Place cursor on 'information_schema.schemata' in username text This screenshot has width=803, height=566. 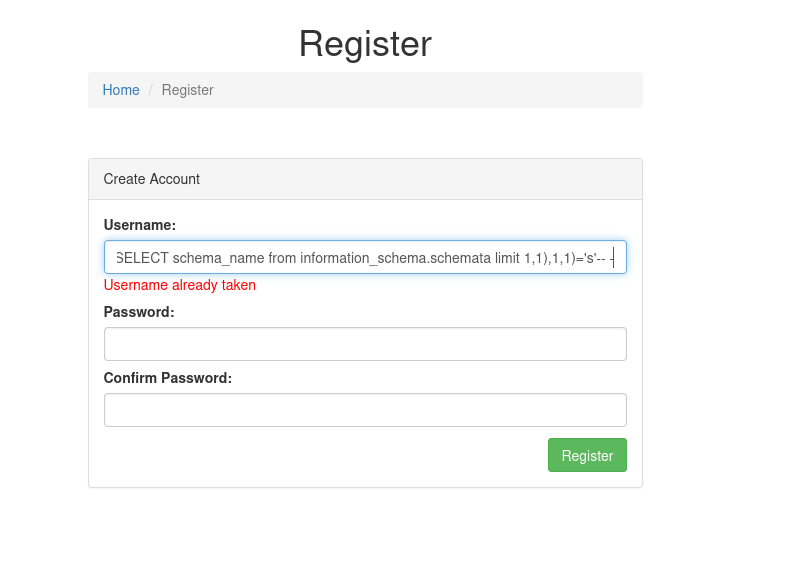point(394,258)
